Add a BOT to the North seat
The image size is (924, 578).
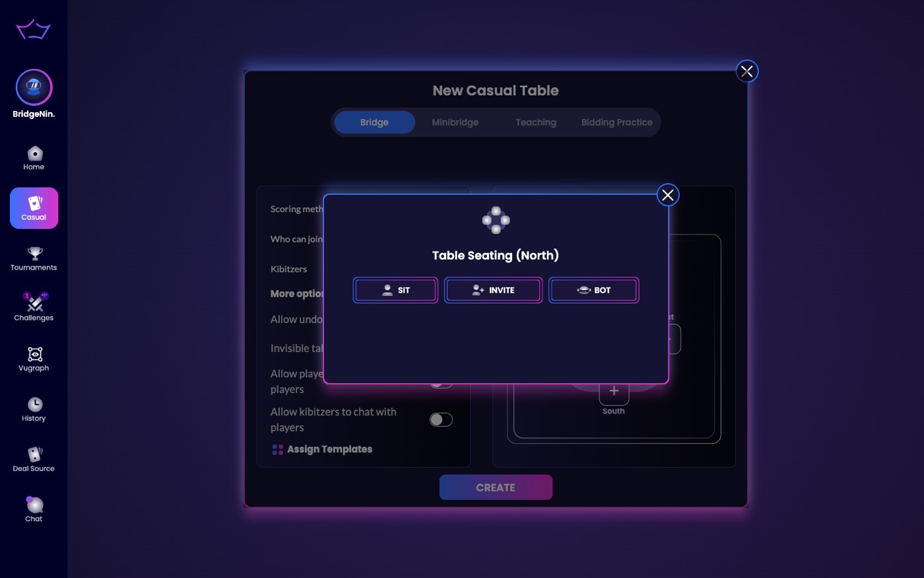point(594,290)
